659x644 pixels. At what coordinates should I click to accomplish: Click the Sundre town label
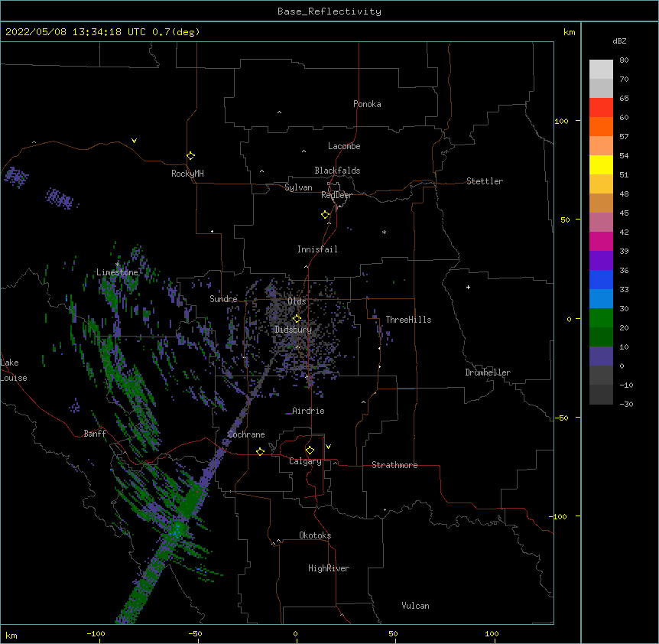pyautogui.click(x=223, y=299)
